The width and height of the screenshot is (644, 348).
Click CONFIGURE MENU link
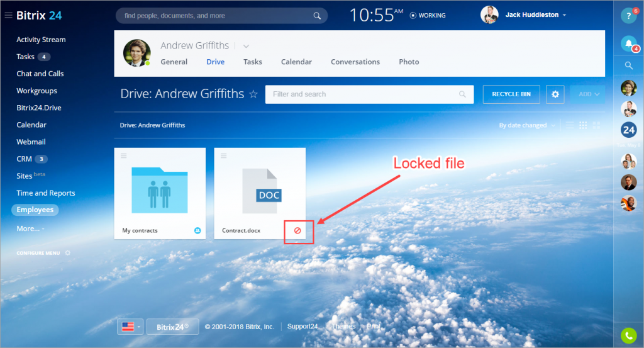38,253
